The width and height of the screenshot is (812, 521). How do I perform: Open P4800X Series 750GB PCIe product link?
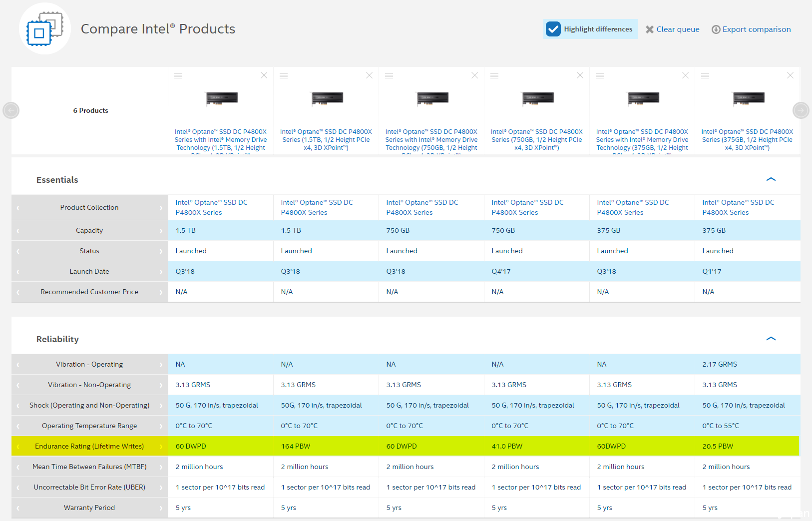pos(537,140)
